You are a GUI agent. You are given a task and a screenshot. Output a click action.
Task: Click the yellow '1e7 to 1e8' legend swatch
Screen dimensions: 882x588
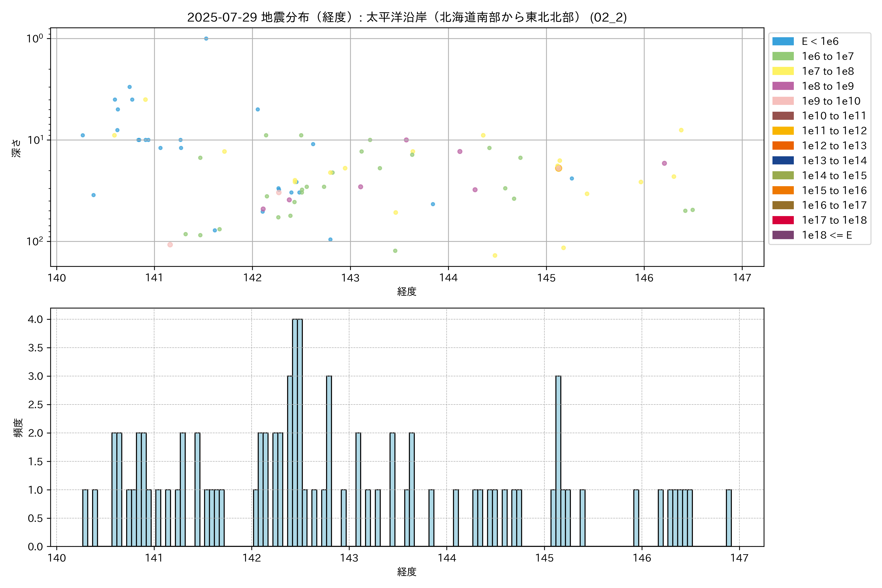click(x=783, y=71)
